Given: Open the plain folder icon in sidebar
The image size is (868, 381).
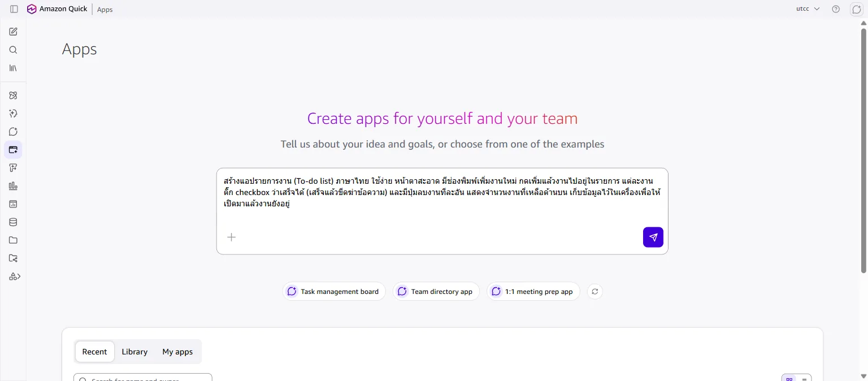Looking at the screenshot, I should coord(13,240).
